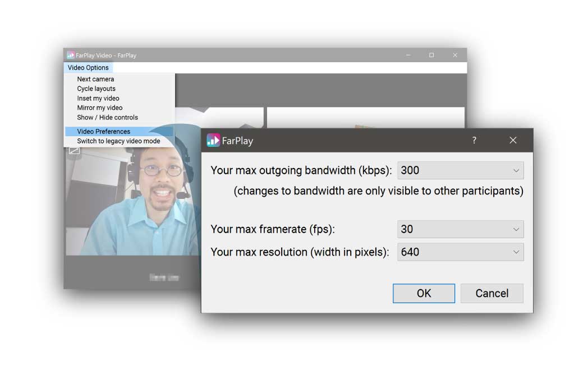
Task: Choose Next camera menu entry
Action: (x=95, y=79)
